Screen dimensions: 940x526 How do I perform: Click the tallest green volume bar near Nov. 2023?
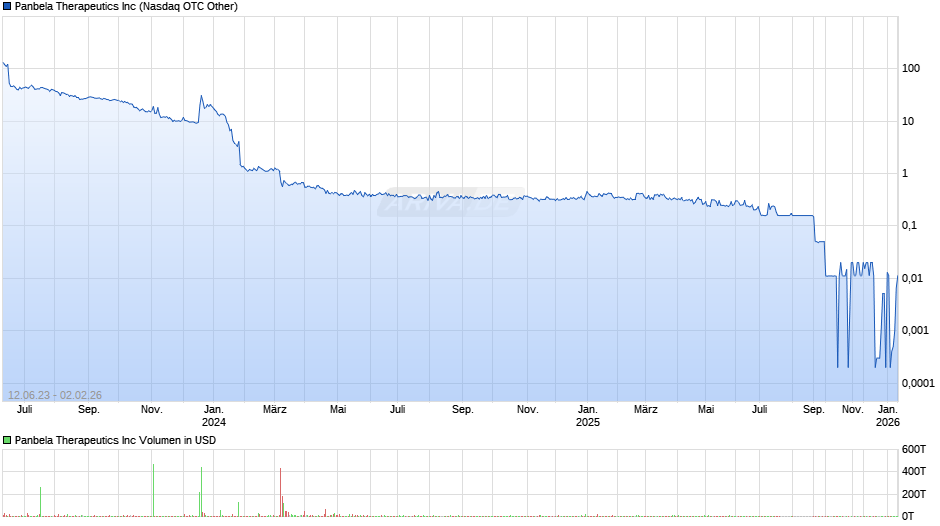click(153, 490)
